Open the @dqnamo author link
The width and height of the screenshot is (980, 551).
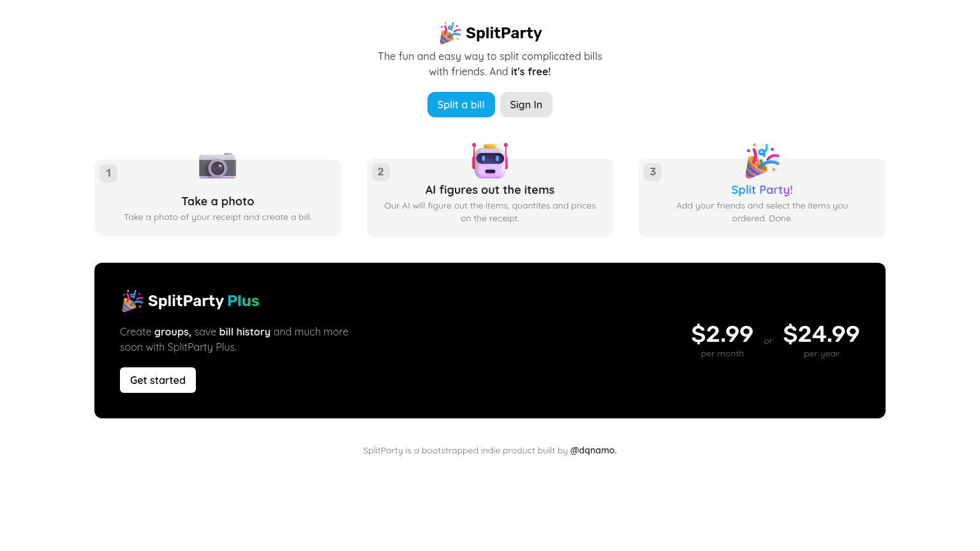593,450
